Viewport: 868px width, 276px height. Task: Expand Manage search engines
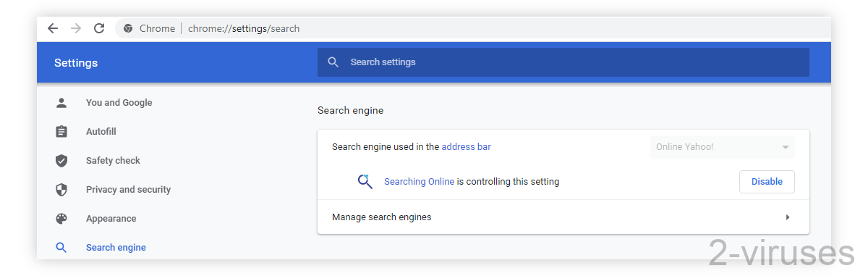(563, 217)
